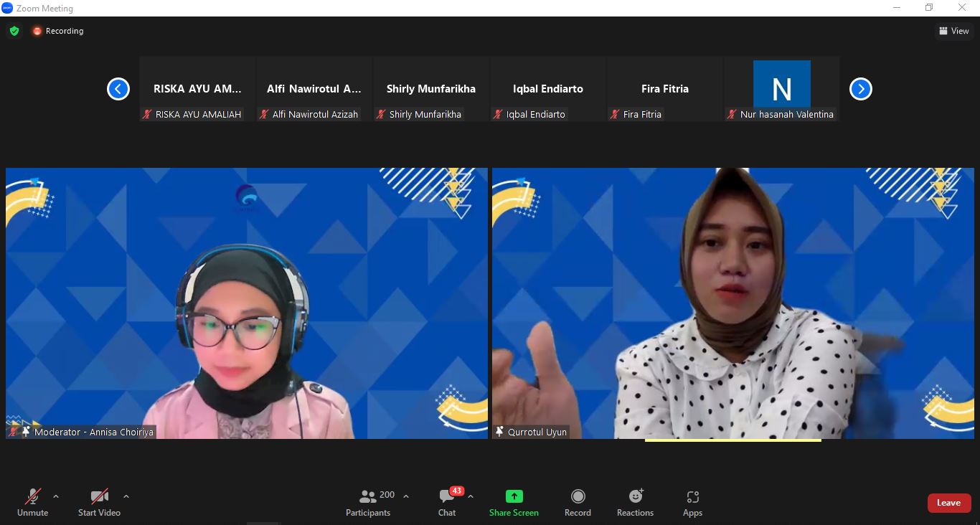Screen dimensions: 980x525
Task: Expand the Participants options chevron
Action: (406, 496)
